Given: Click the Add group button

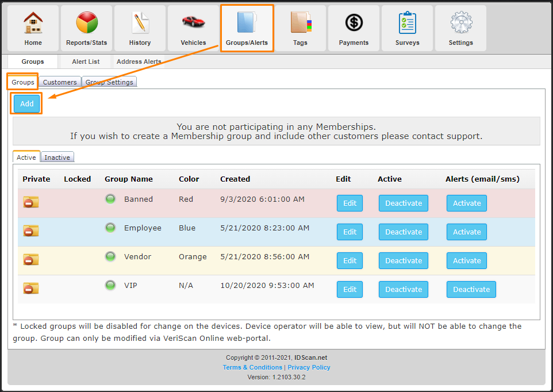Looking at the screenshot, I should (27, 103).
